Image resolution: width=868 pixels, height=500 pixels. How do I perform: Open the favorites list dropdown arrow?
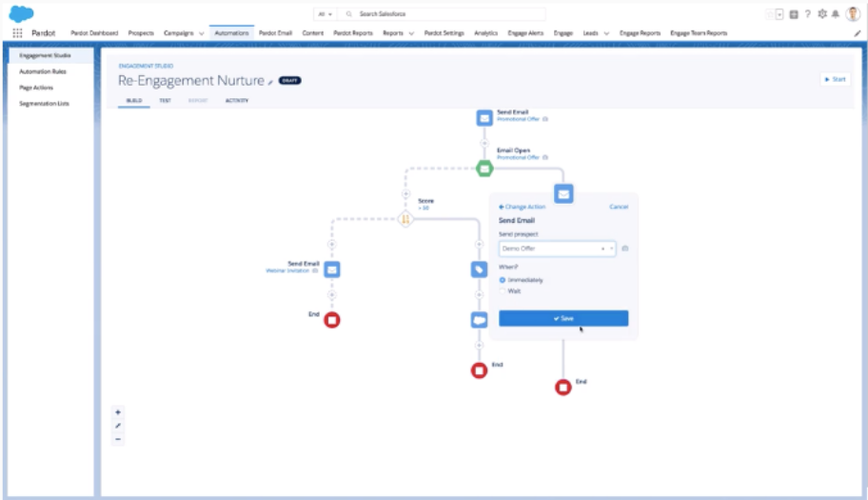tap(779, 14)
